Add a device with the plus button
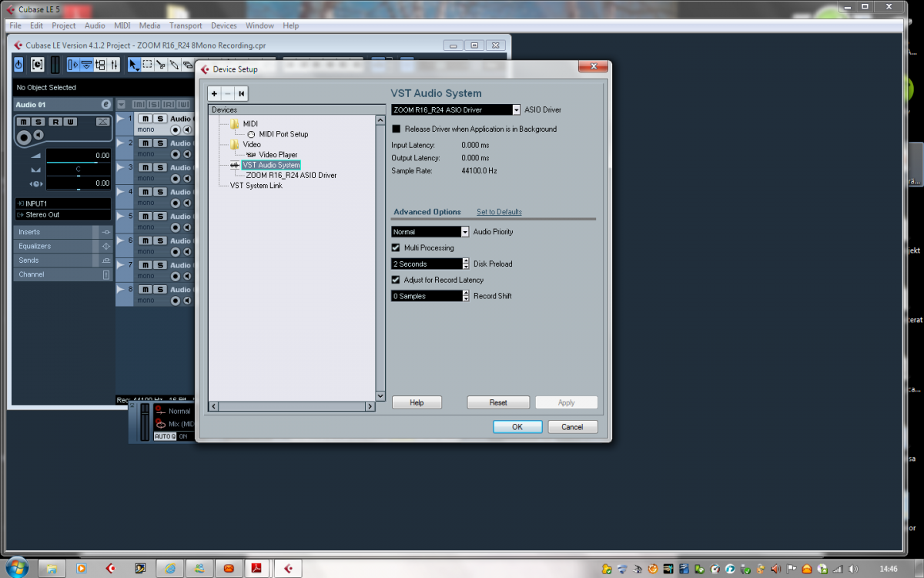 click(x=214, y=94)
